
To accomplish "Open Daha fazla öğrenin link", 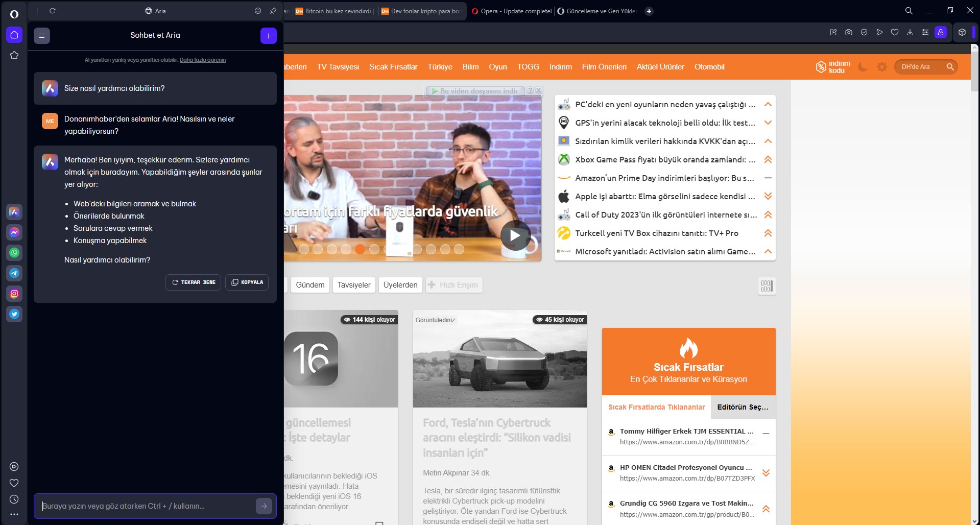I will (x=203, y=60).
